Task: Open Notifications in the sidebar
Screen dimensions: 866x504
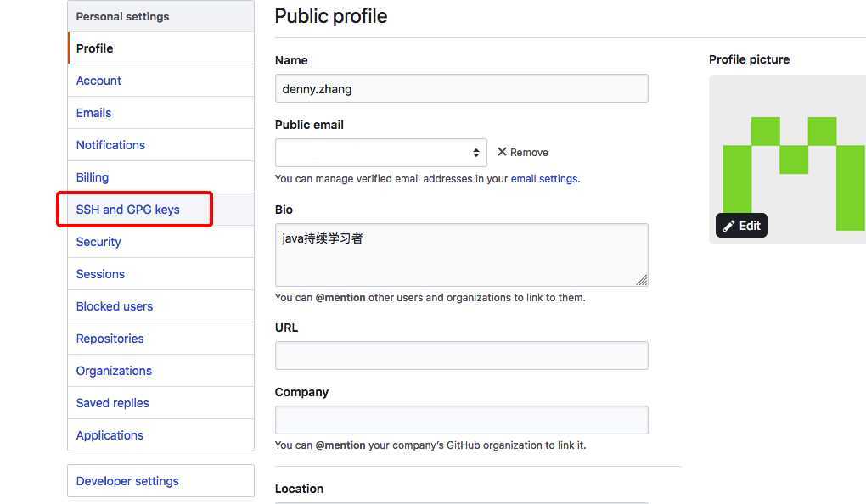Action: [x=110, y=145]
